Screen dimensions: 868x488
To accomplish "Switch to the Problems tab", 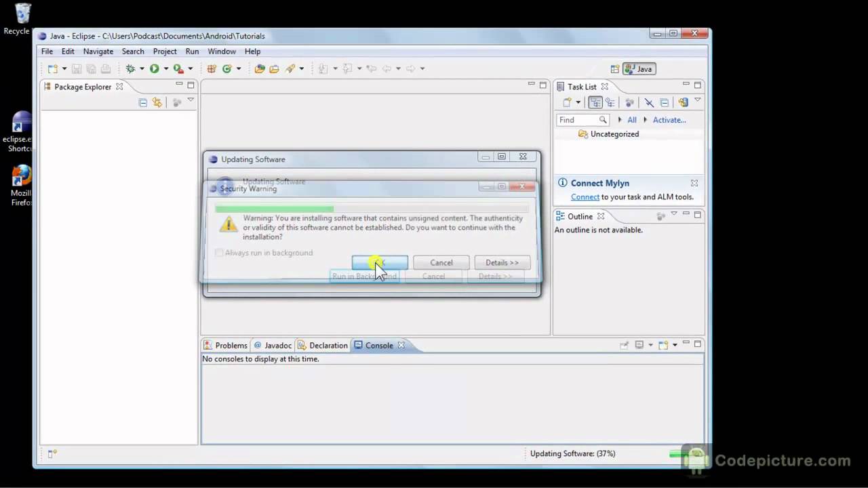I will pyautogui.click(x=226, y=346).
